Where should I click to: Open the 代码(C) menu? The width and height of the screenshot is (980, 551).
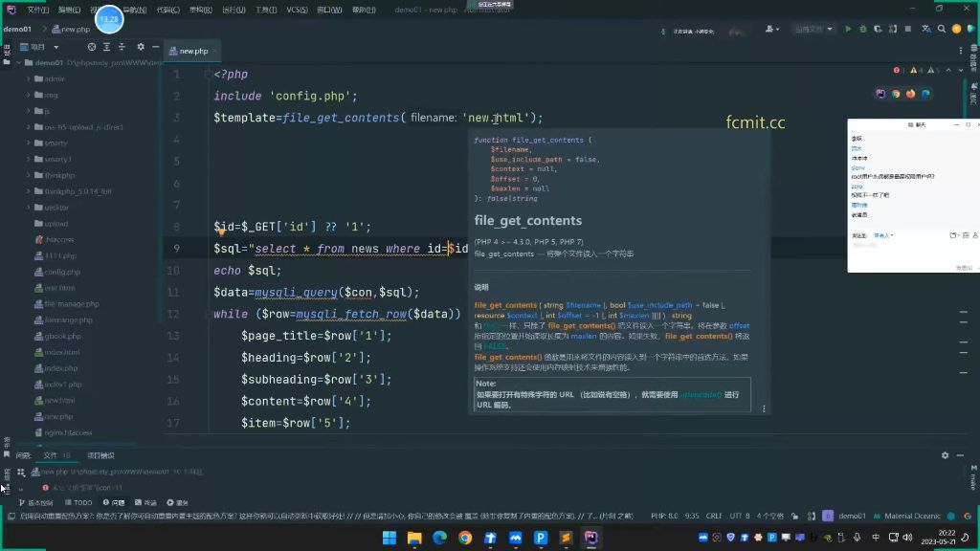click(167, 10)
